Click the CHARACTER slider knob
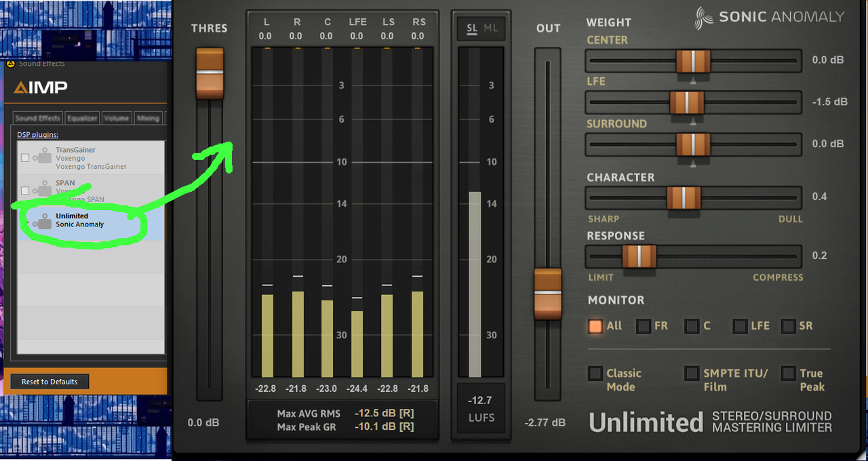 (684, 197)
